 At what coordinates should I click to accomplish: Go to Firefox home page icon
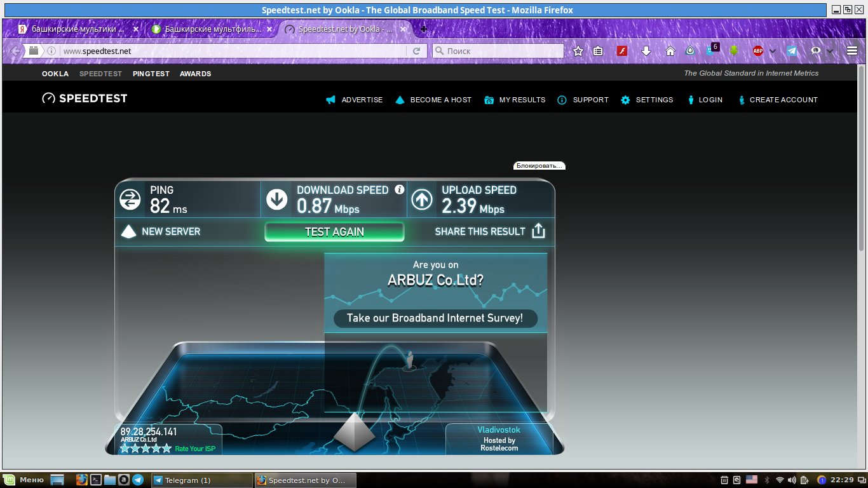(x=670, y=51)
